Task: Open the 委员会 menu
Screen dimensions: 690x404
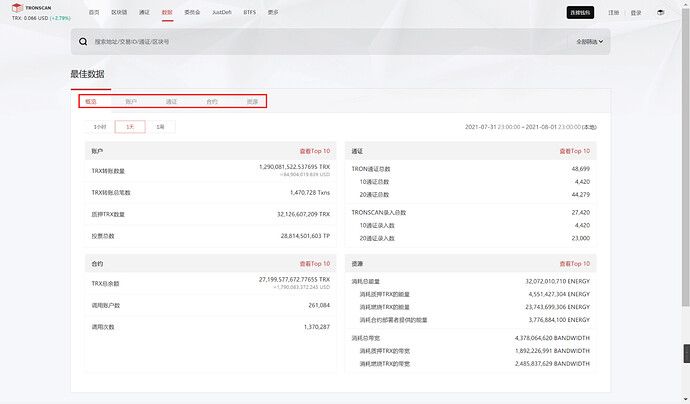Action: click(192, 12)
